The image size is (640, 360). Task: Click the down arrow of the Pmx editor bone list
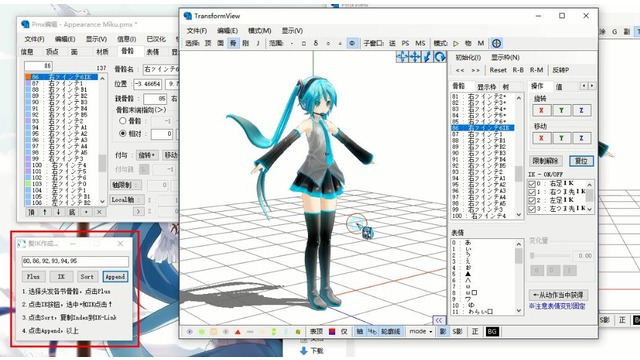tap(102, 202)
